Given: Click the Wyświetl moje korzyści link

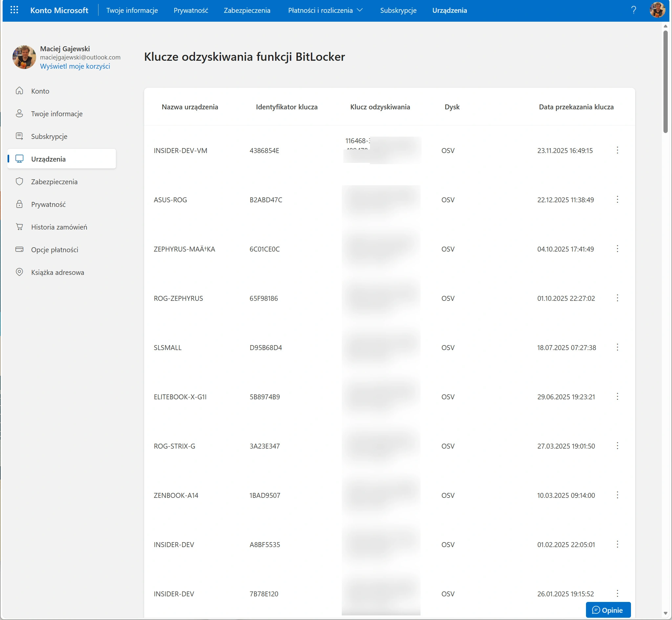Looking at the screenshot, I should click(75, 66).
